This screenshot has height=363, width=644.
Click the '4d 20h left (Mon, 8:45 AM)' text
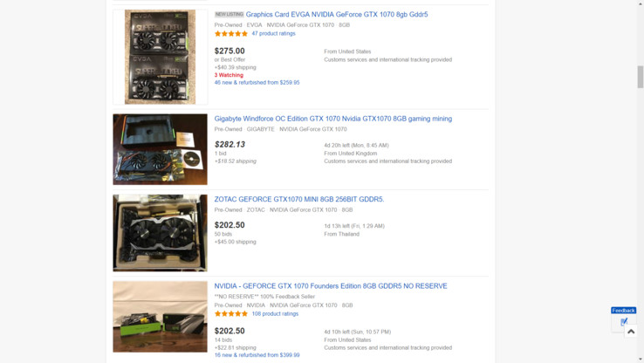tap(357, 146)
